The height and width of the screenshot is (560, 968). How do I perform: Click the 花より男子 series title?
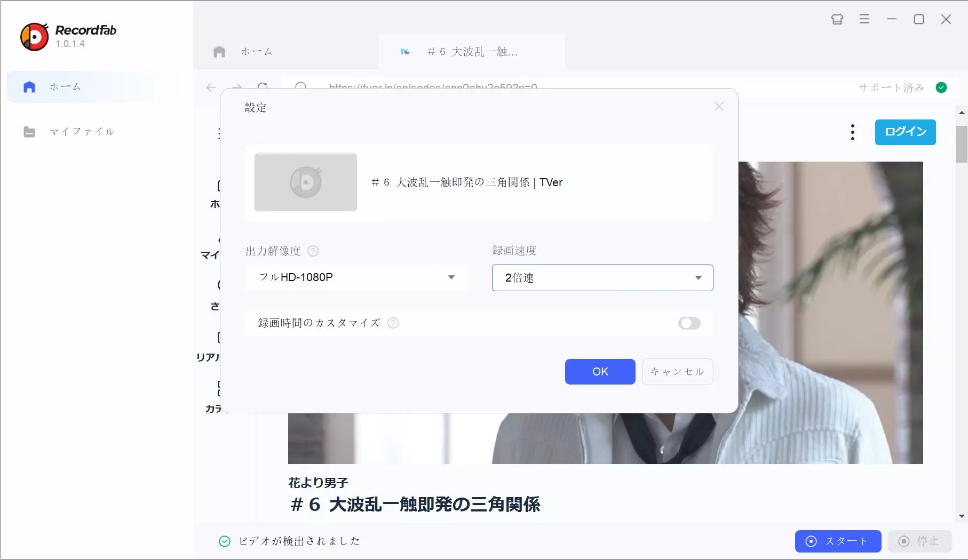[318, 483]
